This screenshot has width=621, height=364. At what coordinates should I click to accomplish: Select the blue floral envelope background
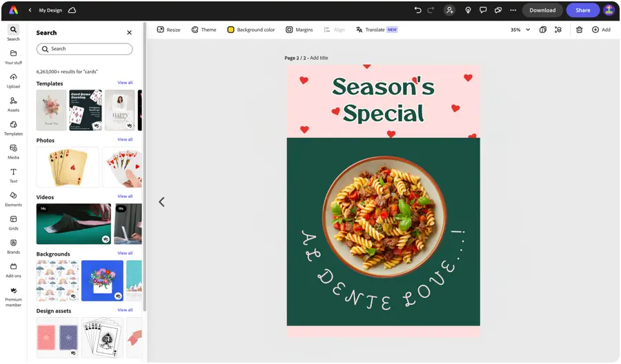pyautogui.click(x=103, y=281)
